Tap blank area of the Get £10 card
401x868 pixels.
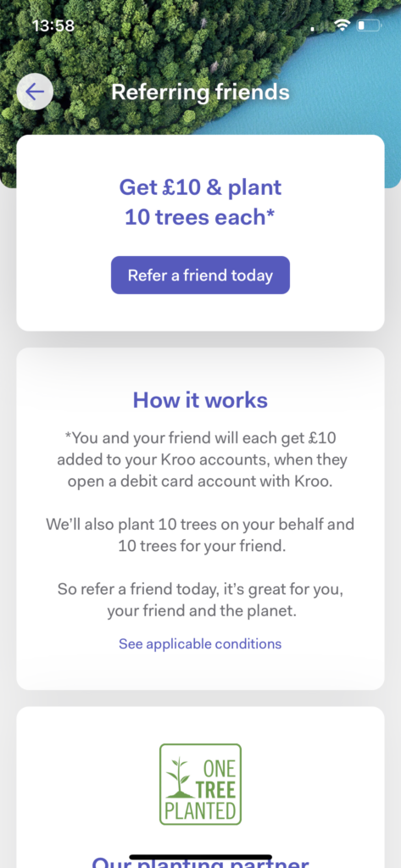[200, 313]
